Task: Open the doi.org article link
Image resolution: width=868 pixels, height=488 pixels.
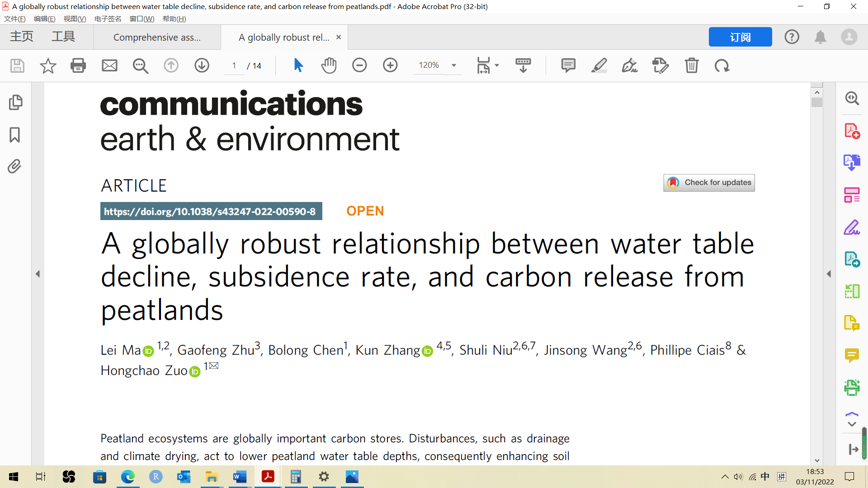Action: tap(210, 211)
